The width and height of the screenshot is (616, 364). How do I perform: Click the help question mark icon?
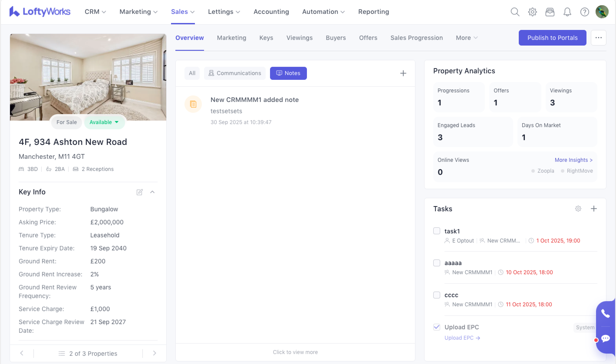click(585, 12)
